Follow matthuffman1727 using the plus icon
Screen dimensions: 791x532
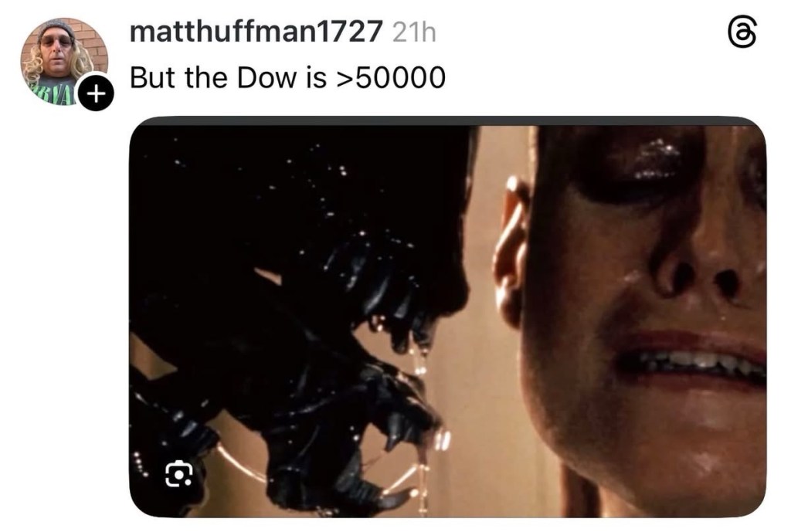point(96,93)
